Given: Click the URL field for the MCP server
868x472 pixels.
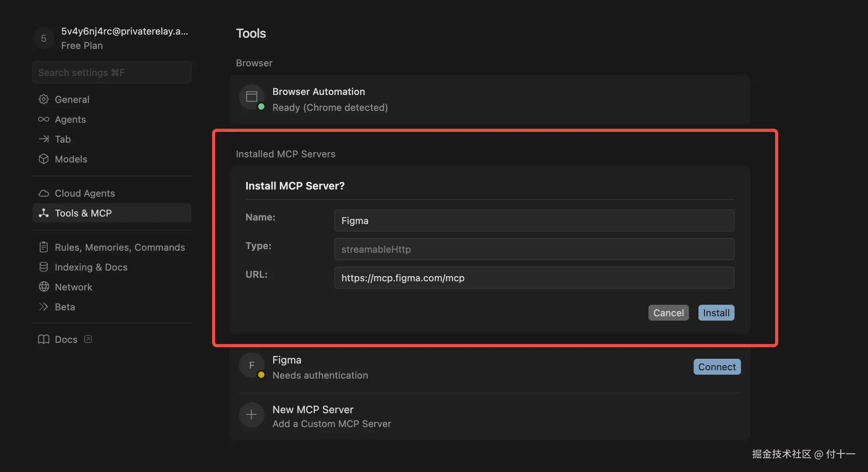Looking at the screenshot, I should coord(534,278).
